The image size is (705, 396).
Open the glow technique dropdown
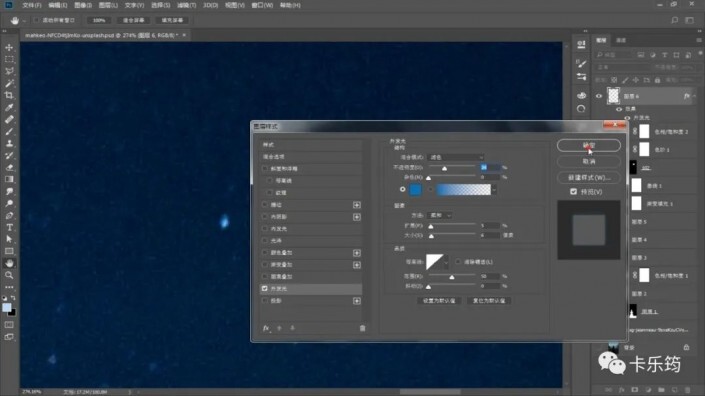pos(439,215)
